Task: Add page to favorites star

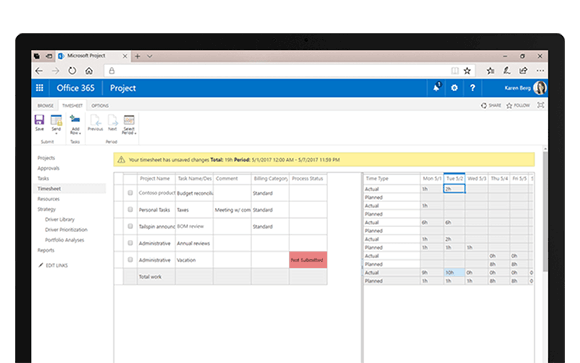Action: coord(467,71)
